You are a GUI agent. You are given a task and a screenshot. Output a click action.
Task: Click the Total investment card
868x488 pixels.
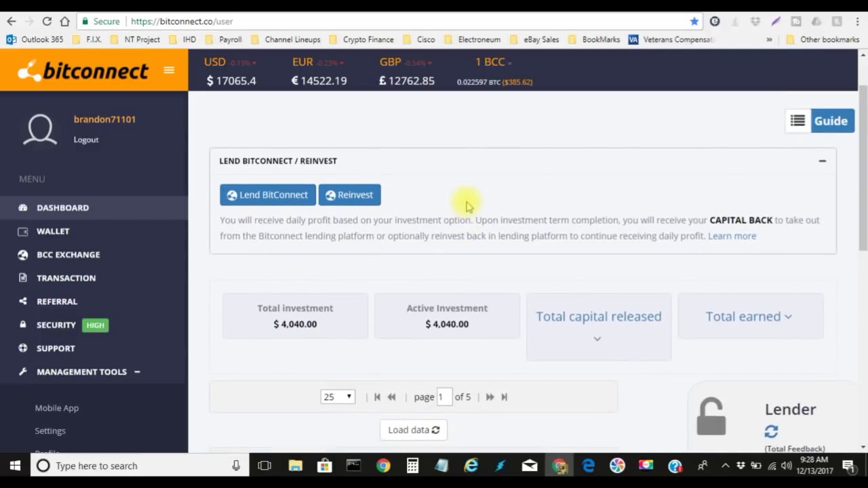click(295, 316)
